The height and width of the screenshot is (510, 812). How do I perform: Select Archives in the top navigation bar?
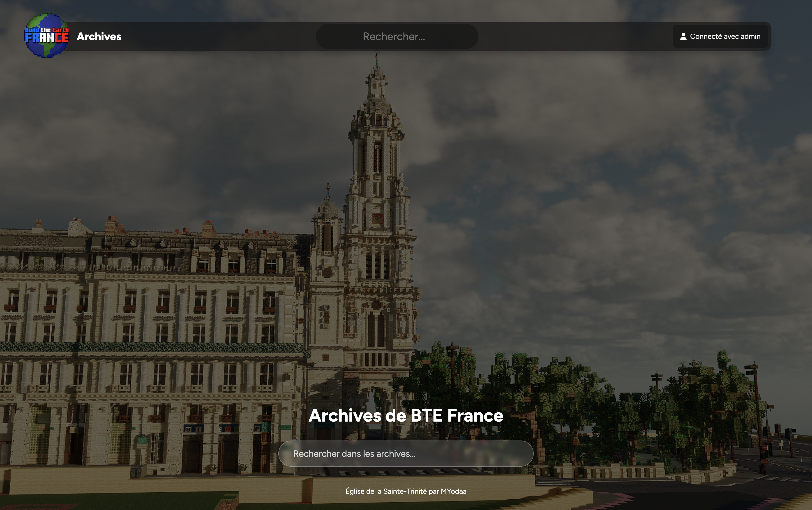[99, 37]
